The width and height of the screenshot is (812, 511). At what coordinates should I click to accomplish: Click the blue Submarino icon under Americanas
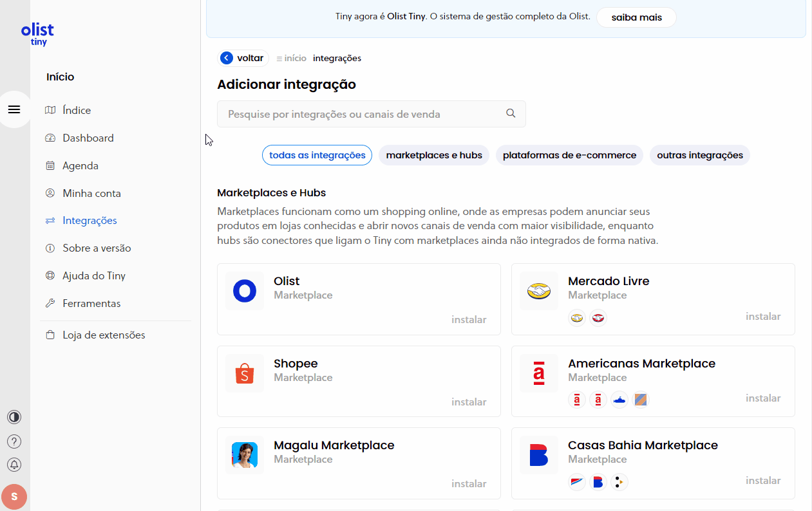(x=619, y=400)
